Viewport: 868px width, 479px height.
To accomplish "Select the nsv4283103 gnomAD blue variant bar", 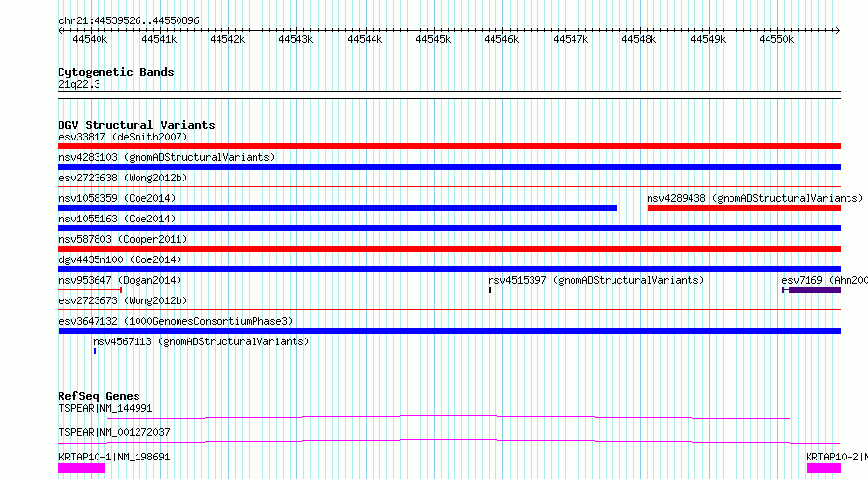I will click(x=449, y=167).
